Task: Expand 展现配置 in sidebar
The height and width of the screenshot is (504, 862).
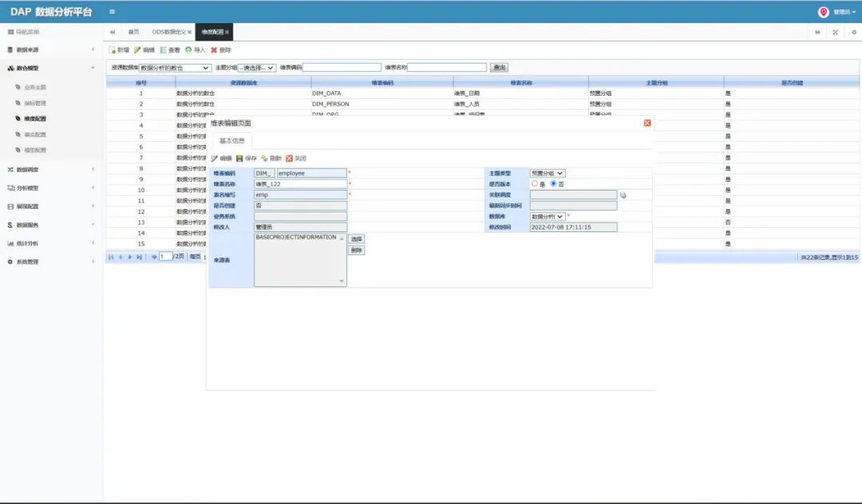Action: tap(51, 207)
